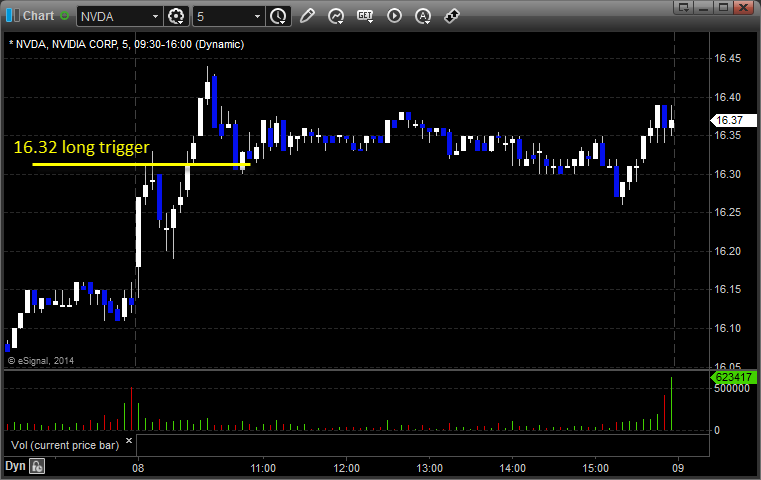761x480 pixels.
Task: Open the studies line-chart menu
Action: click(336, 16)
